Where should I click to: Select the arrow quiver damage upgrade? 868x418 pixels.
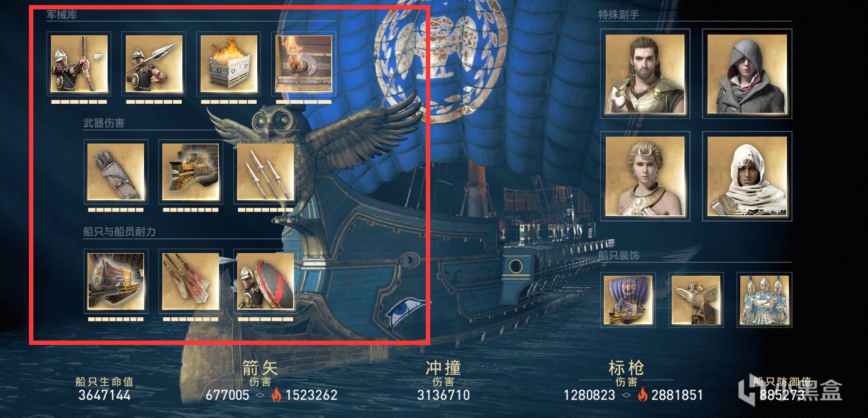point(116,172)
